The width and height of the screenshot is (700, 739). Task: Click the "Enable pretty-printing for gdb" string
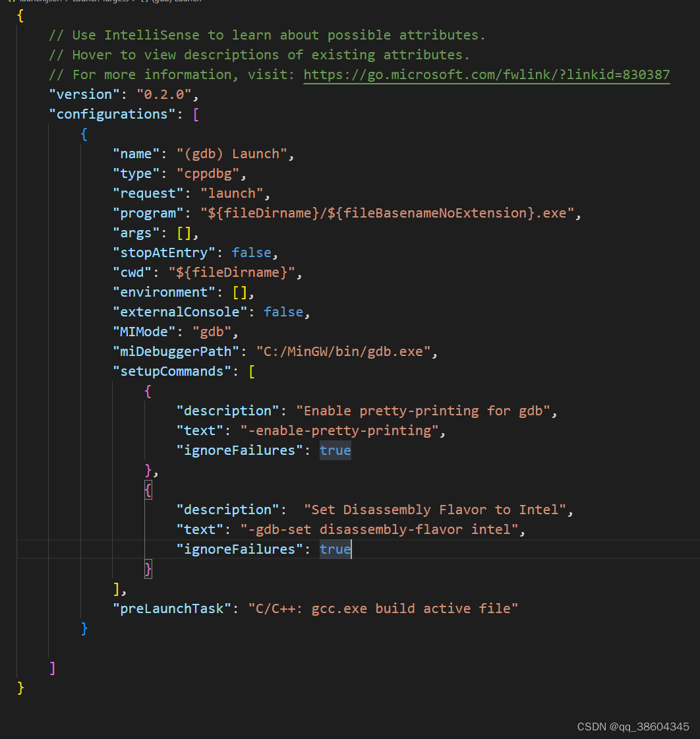[423, 411]
